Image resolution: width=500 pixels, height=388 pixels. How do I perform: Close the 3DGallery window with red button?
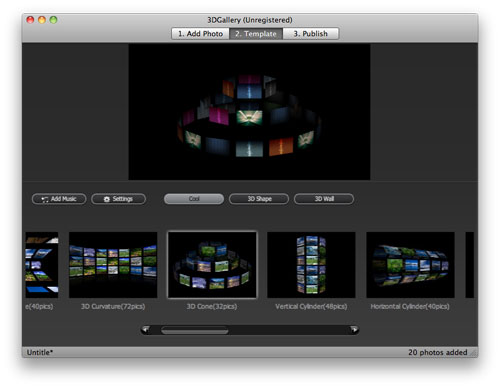pos(30,20)
